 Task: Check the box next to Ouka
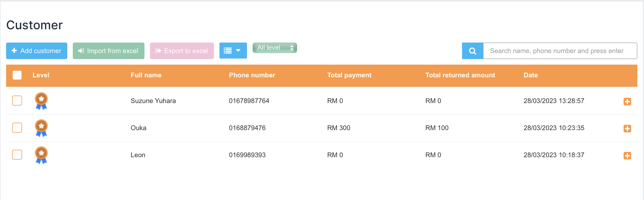17,128
